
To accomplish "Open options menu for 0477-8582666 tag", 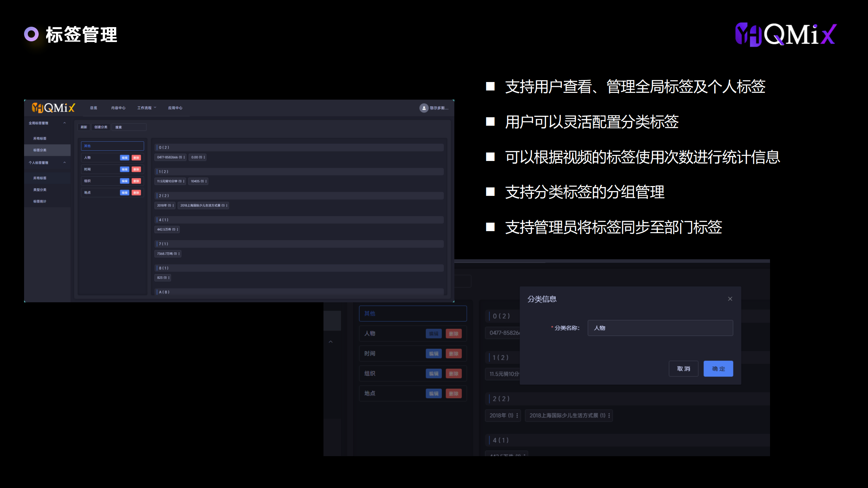I will click(x=184, y=157).
